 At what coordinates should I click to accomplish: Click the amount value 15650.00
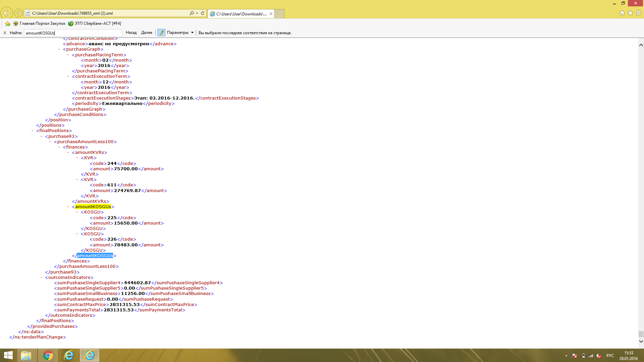coord(126,223)
